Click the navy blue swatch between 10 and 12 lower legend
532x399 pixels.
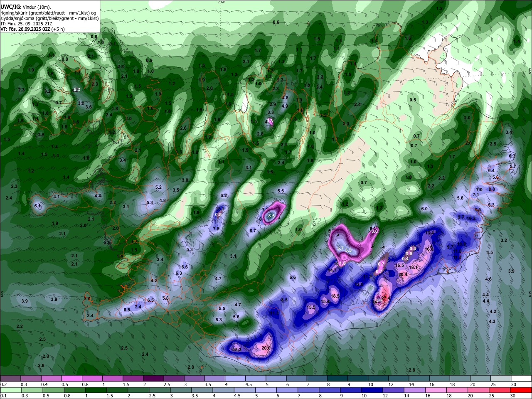[x=372, y=390]
